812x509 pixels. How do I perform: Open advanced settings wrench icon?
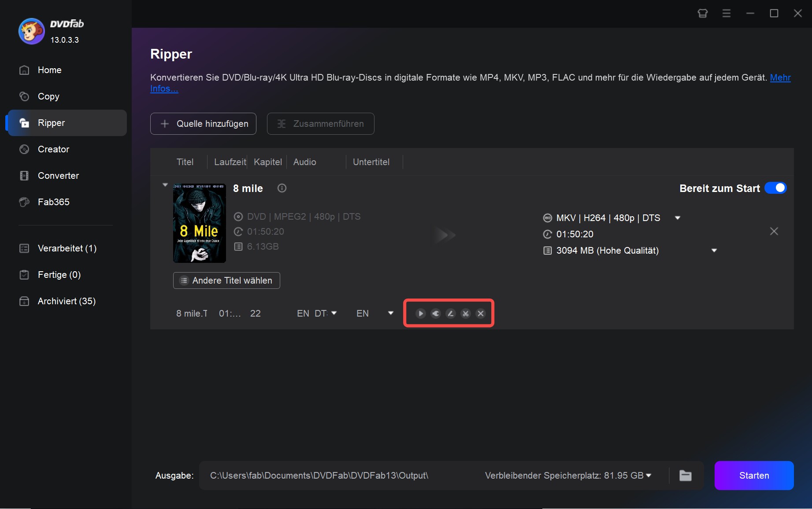(436, 314)
